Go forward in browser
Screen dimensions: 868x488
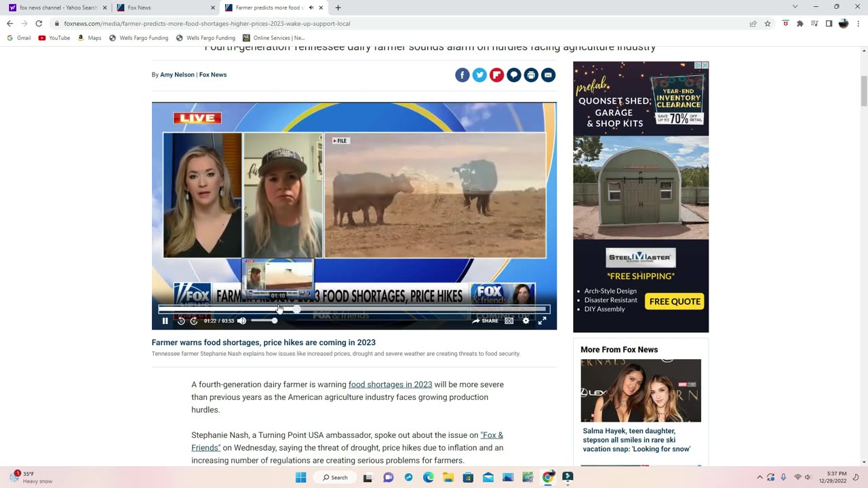click(24, 23)
